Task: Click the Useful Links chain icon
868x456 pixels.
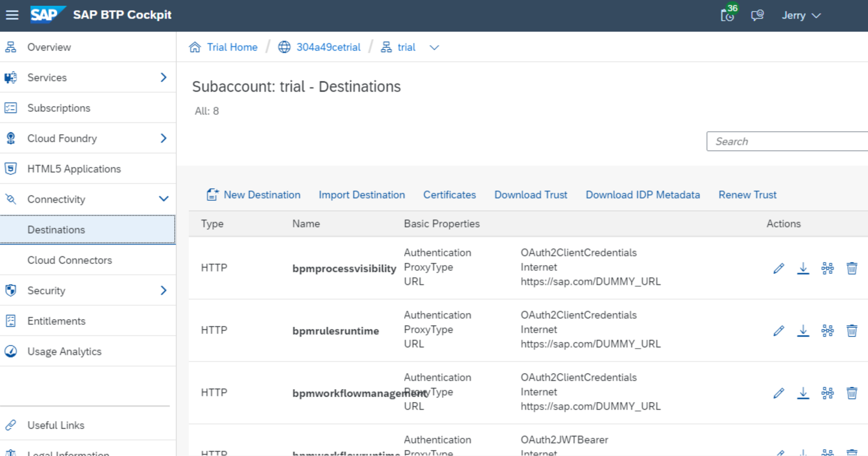Action: tap(11, 425)
